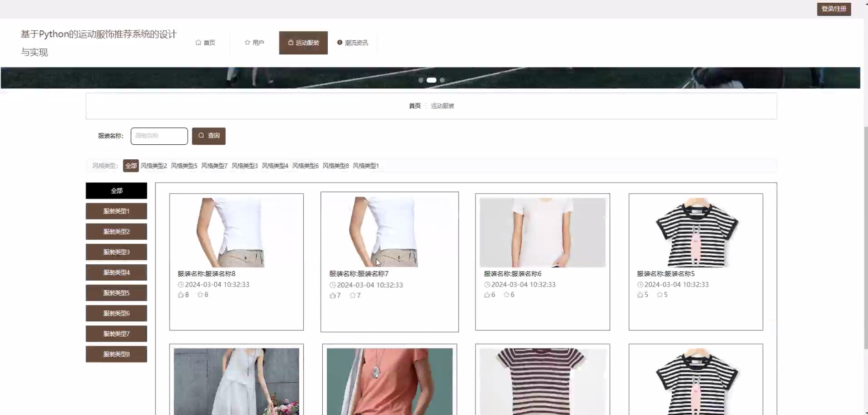
Task: Select the black 全部 sidebar category
Action: [x=116, y=191]
